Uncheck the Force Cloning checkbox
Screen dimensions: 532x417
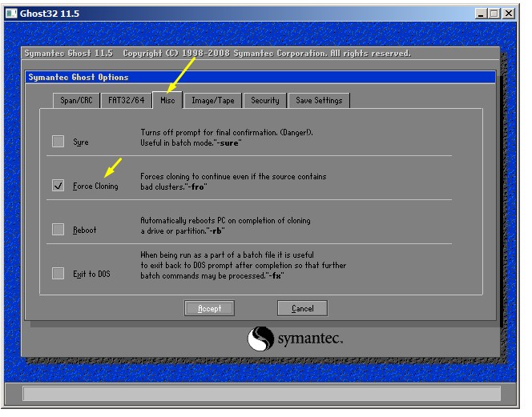pos(58,186)
